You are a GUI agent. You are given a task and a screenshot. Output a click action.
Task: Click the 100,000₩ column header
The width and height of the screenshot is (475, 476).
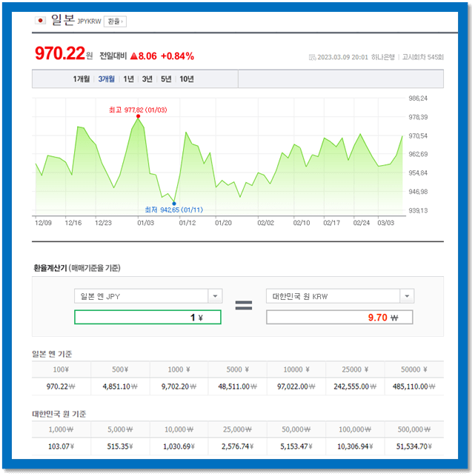[355, 429]
